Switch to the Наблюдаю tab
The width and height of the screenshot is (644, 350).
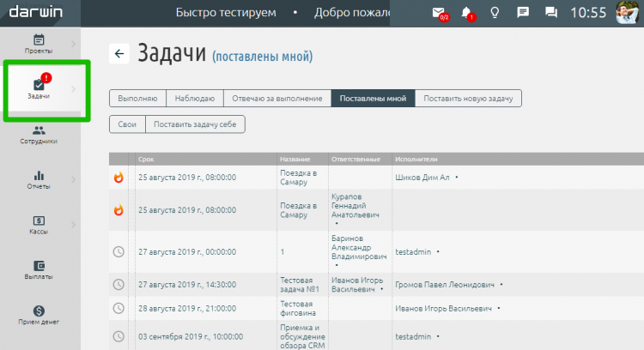point(195,99)
